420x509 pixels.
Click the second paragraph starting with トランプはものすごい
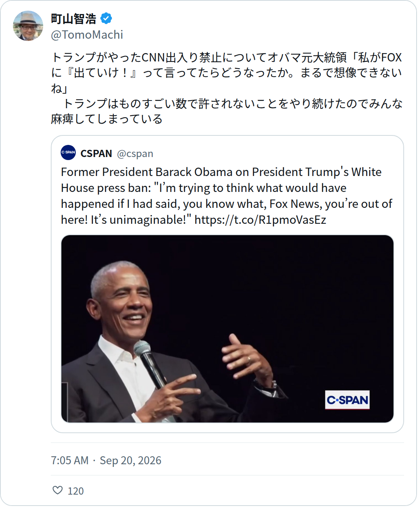pos(227,111)
